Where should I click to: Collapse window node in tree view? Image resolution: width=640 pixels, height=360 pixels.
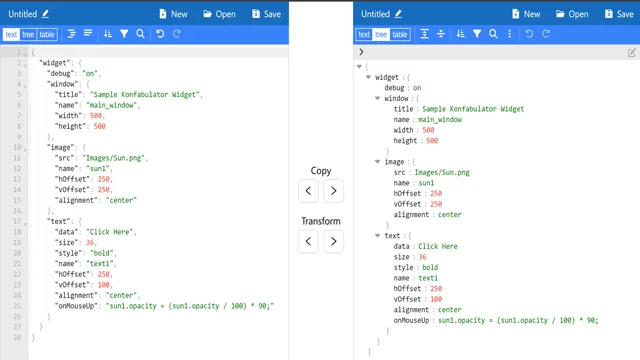(378, 98)
